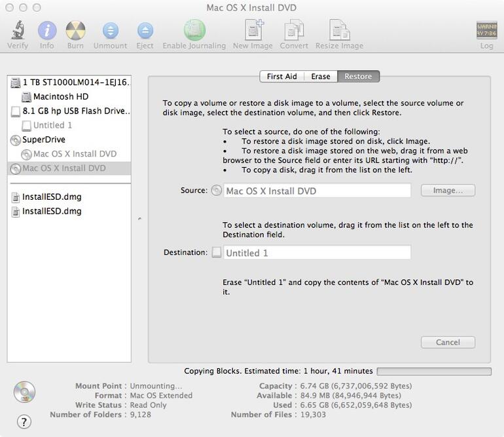
Task: Unmount the volume via the toolbar icon
Action: tap(110, 31)
